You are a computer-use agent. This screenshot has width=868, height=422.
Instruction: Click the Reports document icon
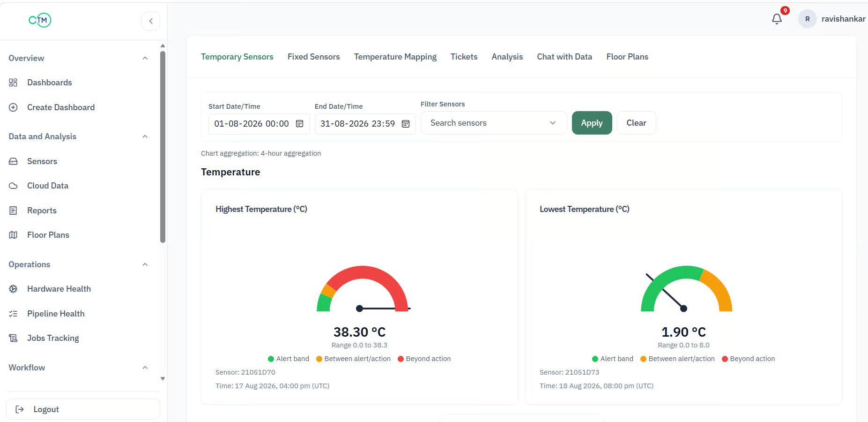point(13,211)
